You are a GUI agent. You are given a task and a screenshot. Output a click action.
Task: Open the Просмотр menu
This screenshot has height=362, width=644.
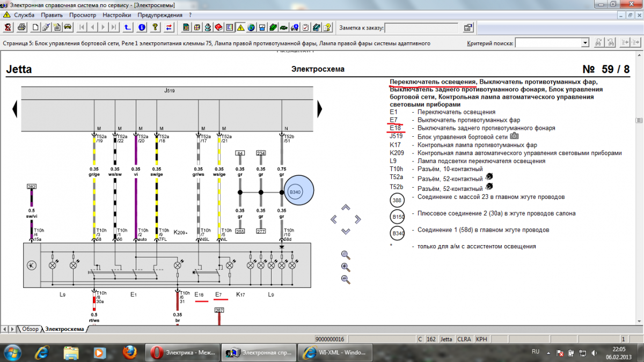[x=83, y=15]
